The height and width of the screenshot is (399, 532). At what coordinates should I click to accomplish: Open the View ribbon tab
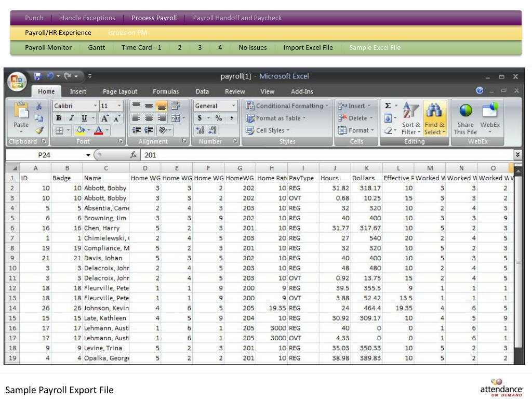point(268,91)
